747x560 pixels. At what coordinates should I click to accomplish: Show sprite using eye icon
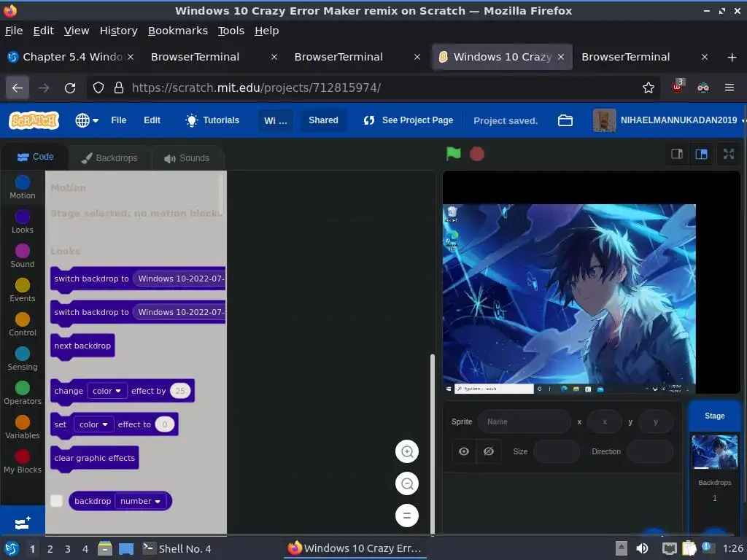click(x=463, y=451)
